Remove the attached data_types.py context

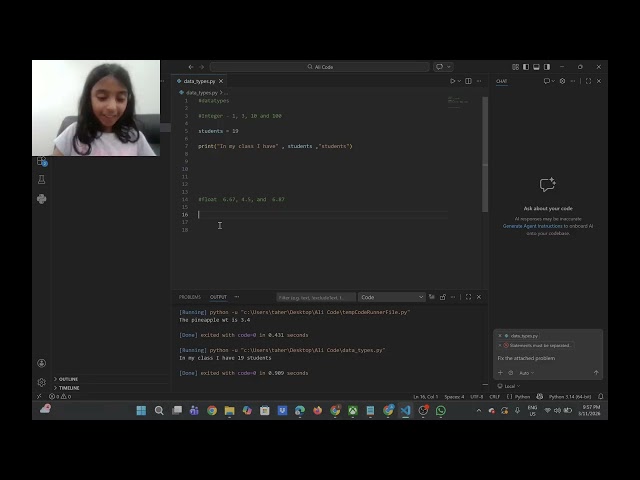point(500,336)
